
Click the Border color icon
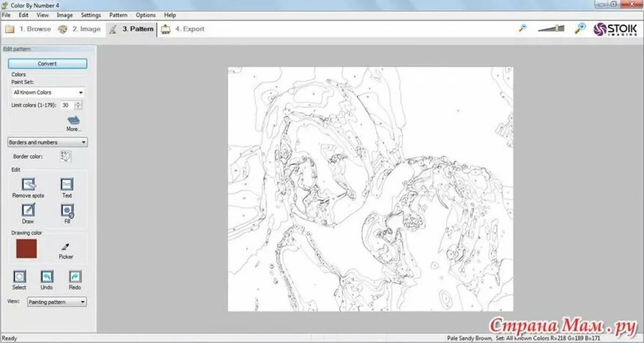[66, 156]
